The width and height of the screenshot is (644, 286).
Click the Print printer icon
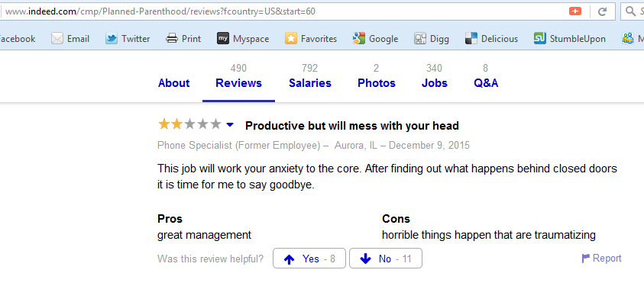click(171, 39)
